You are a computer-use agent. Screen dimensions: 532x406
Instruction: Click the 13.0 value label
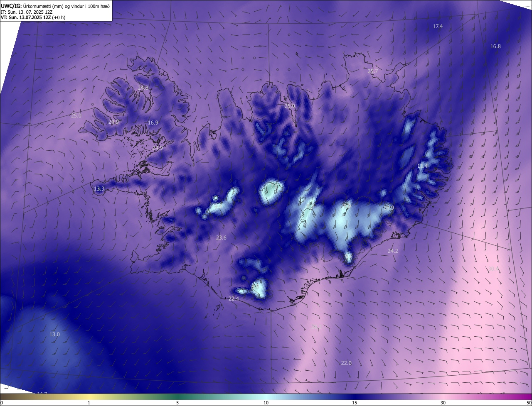(54, 335)
